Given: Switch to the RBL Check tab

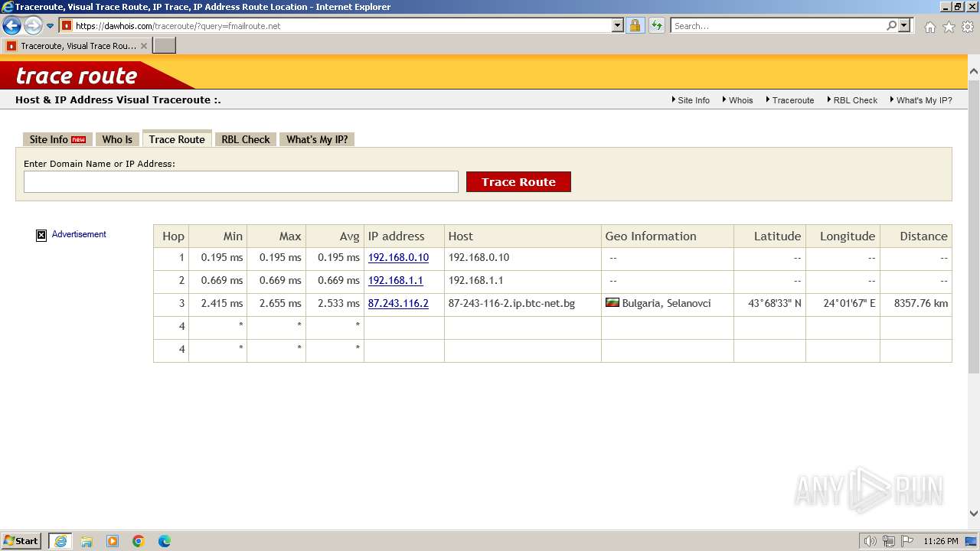Looking at the screenshot, I should point(246,139).
